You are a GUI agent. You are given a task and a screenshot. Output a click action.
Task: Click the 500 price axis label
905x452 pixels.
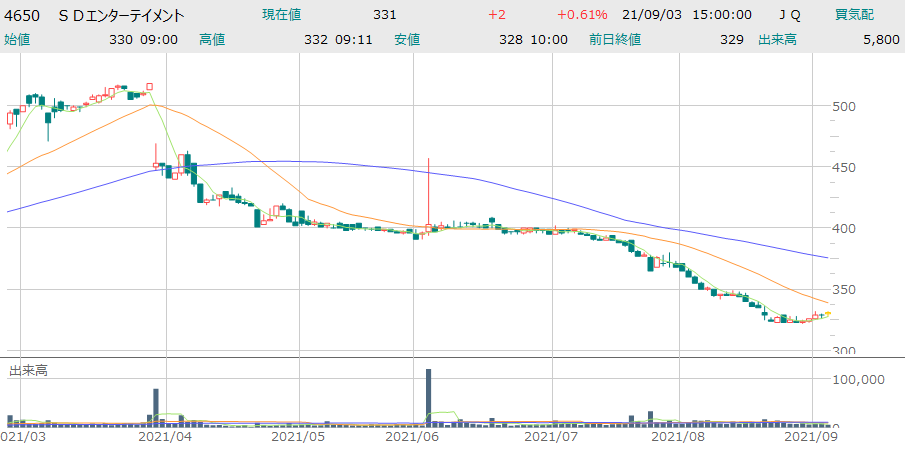click(845, 106)
